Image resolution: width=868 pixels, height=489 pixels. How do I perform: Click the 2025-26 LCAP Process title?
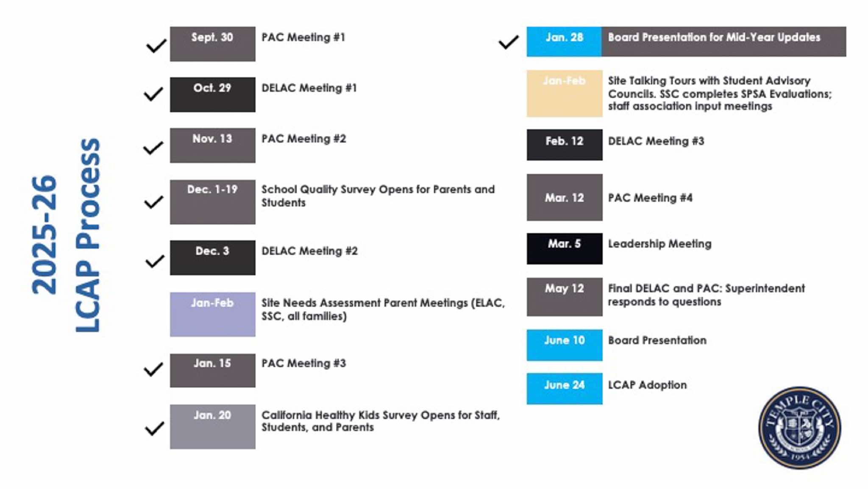[66, 235]
